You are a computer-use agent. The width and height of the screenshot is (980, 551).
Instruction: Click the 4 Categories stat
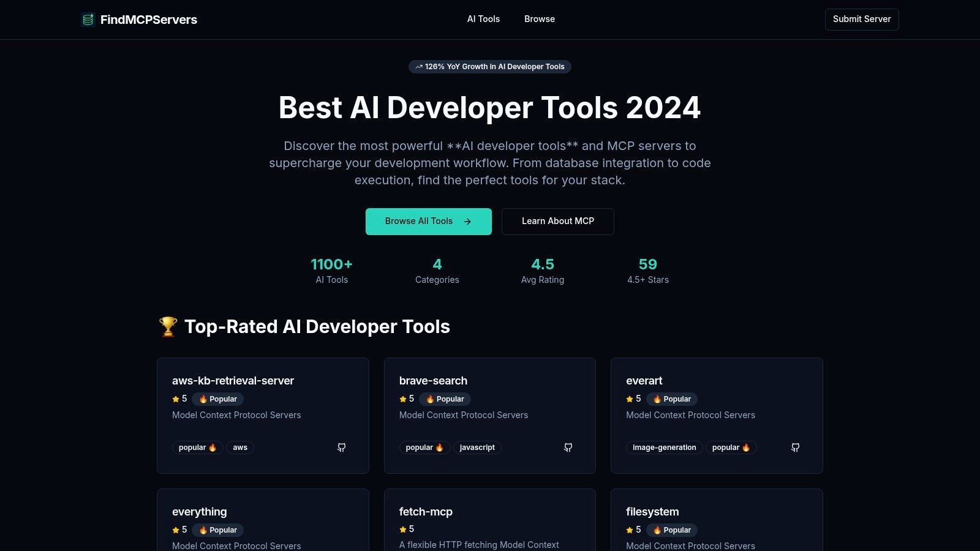pyautogui.click(x=437, y=271)
